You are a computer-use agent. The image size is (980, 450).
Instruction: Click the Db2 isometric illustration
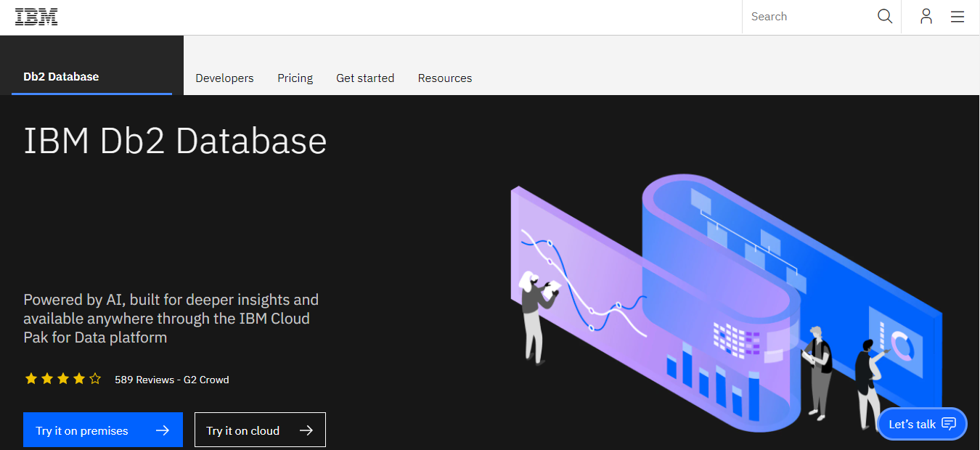726,305
